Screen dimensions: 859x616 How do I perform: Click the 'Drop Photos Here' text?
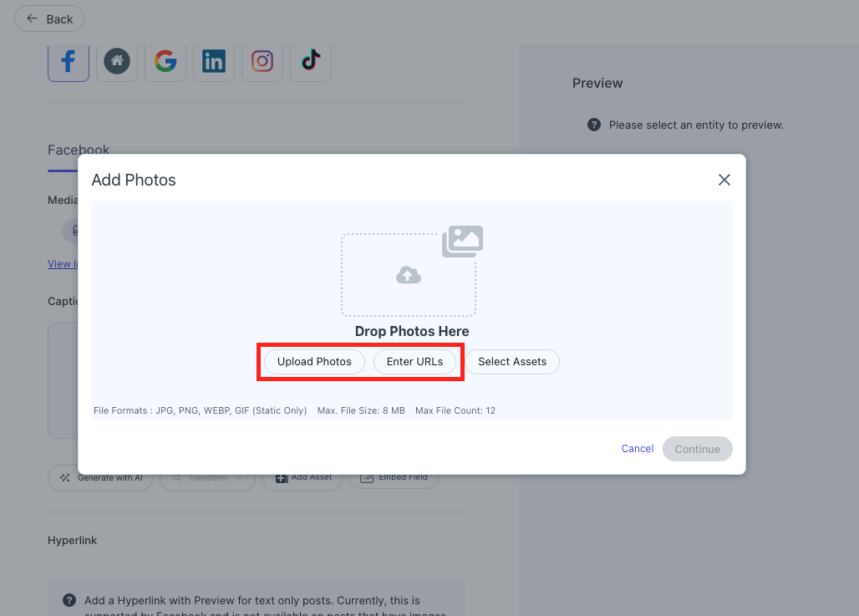(x=412, y=332)
